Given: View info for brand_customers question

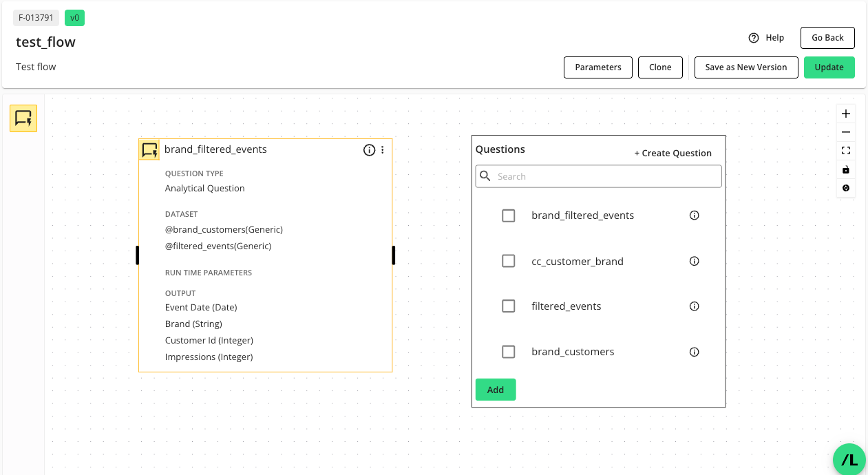Looking at the screenshot, I should click(694, 351).
